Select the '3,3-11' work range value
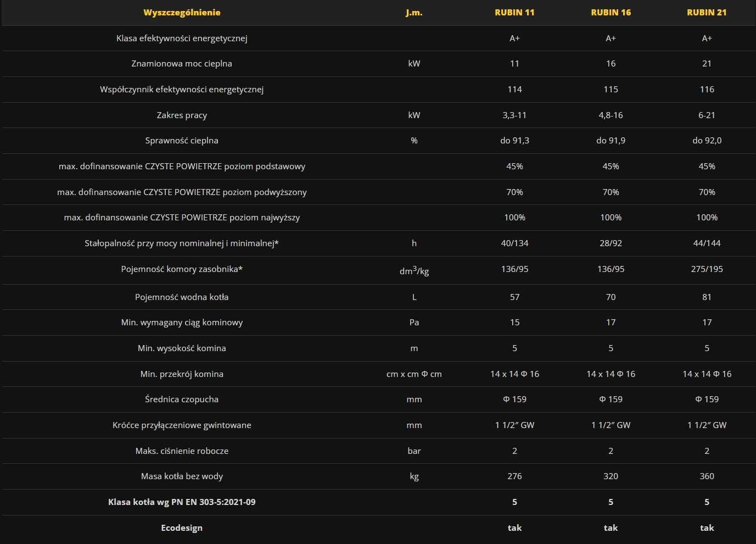The image size is (756, 544). click(x=514, y=115)
